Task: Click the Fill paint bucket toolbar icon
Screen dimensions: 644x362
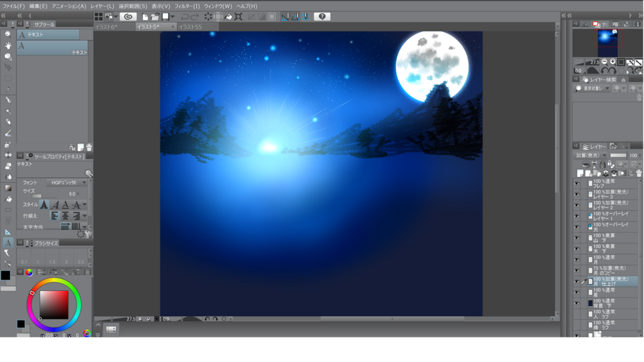Action: coord(228,17)
